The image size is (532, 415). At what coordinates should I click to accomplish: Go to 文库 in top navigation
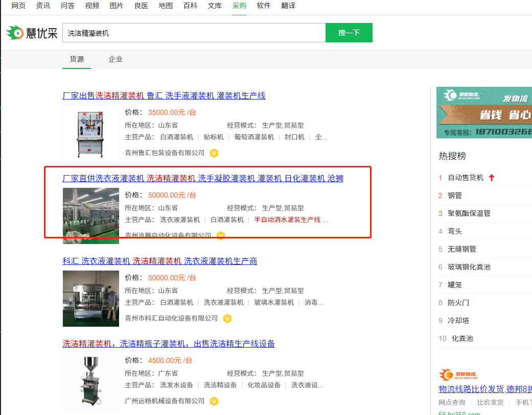(215, 6)
